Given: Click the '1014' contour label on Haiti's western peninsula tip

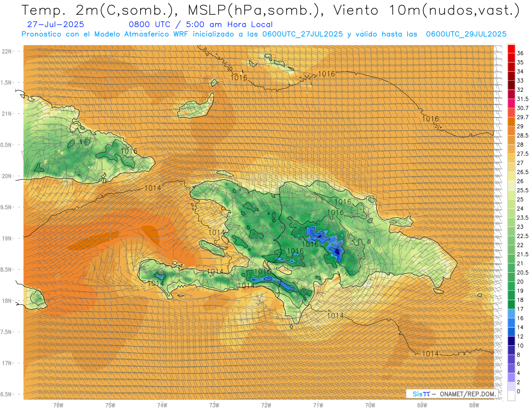Looking at the screenshot, I should 156,283.
